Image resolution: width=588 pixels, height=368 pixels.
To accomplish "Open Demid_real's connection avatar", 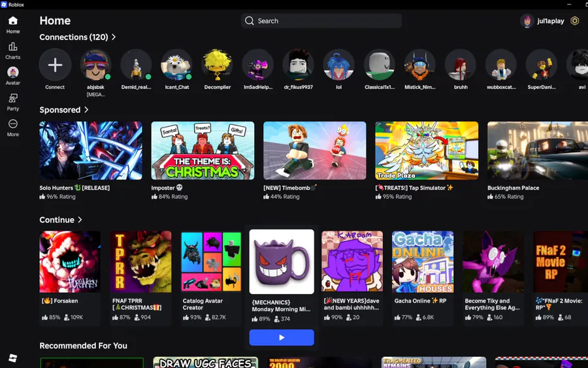I will pos(136,65).
